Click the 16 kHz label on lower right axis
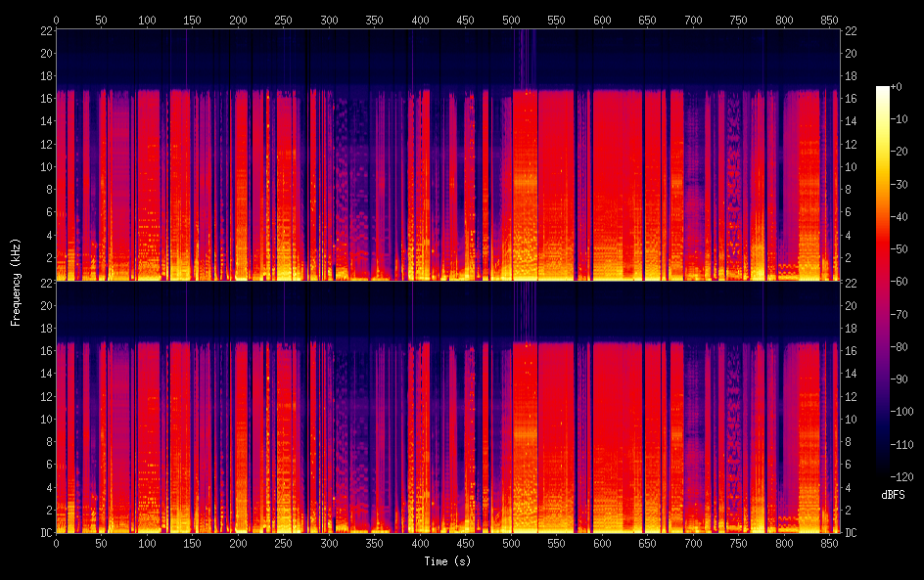 pyautogui.click(x=850, y=350)
